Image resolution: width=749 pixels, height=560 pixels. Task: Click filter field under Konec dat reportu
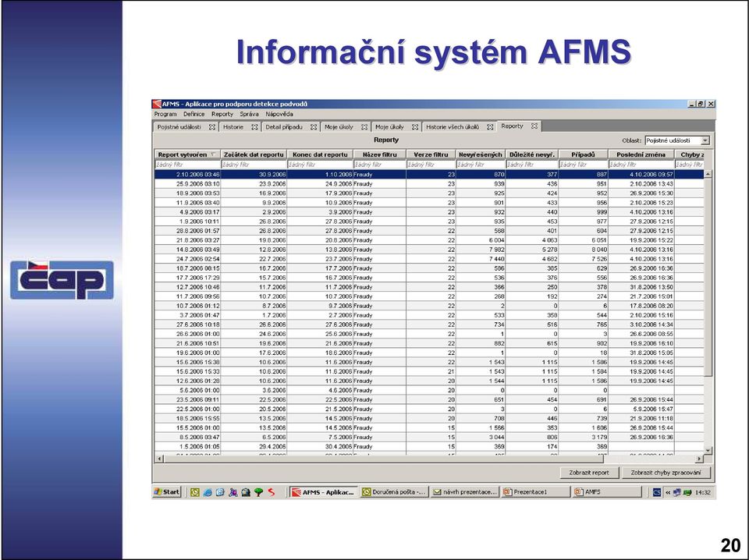pos(320,165)
